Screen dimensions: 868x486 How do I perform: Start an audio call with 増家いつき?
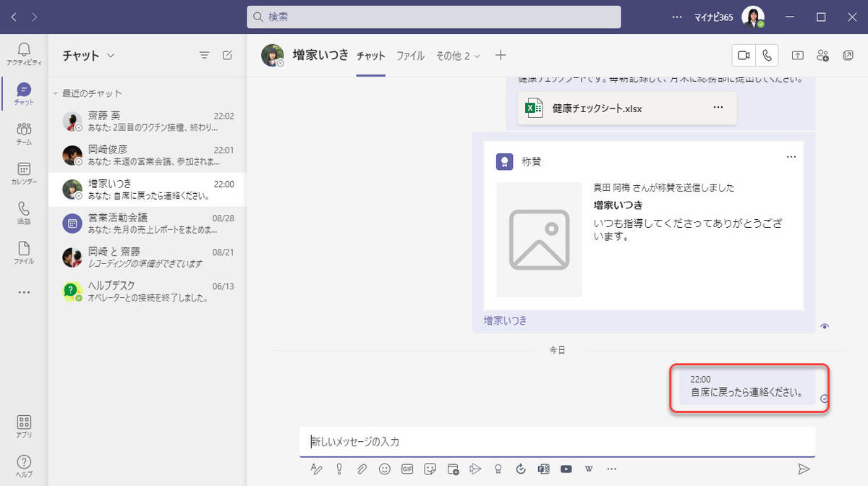(x=767, y=55)
